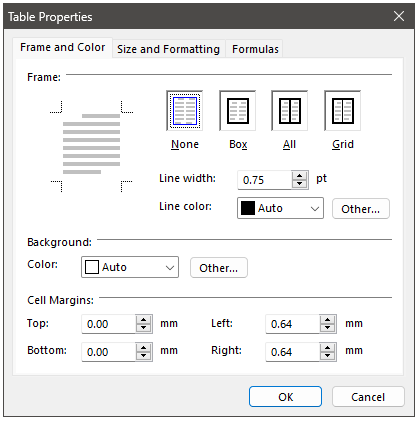The height and width of the screenshot is (421, 419).
Task: Decrease the Bottom margin value
Action: tap(144, 356)
